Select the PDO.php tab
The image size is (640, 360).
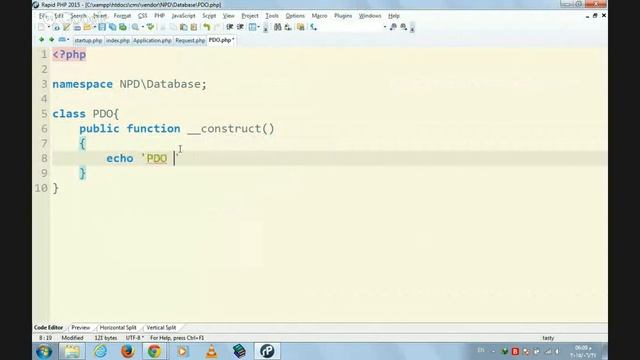tap(221, 40)
